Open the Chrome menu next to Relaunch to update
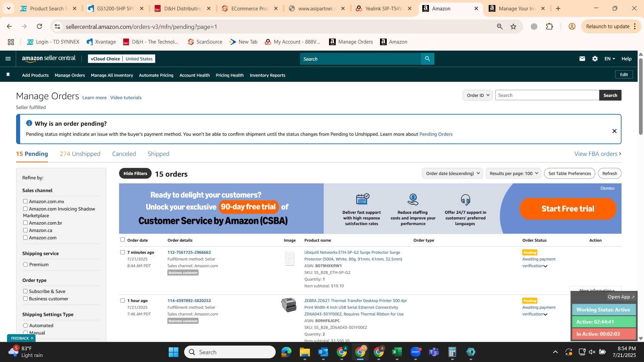Screen dimensions: 644x362 [x=635, y=26]
